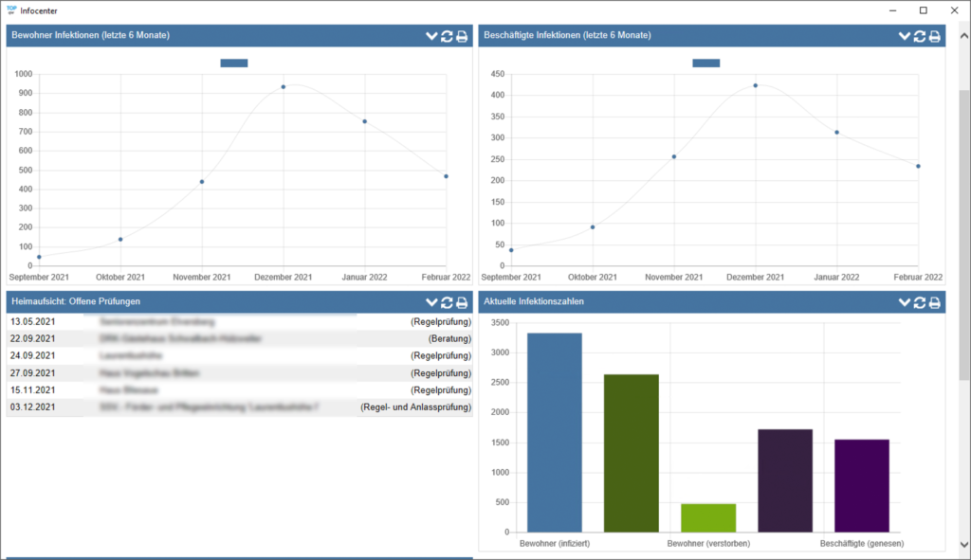971x560 pixels.
Task: Expand the Beschäftigte Infektionen chevron menu
Action: [904, 36]
